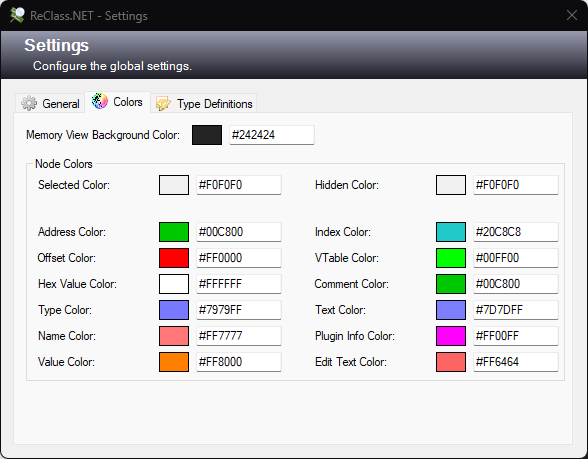Edit the Hex Value Color field
Image resolution: width=588 pixels, height=459 pixels.
pos(239,284)
